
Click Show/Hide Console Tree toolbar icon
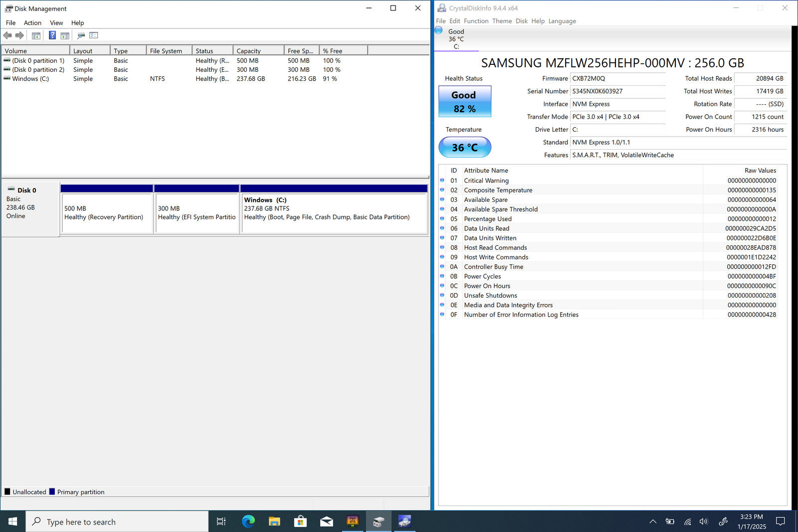point(36,35)
